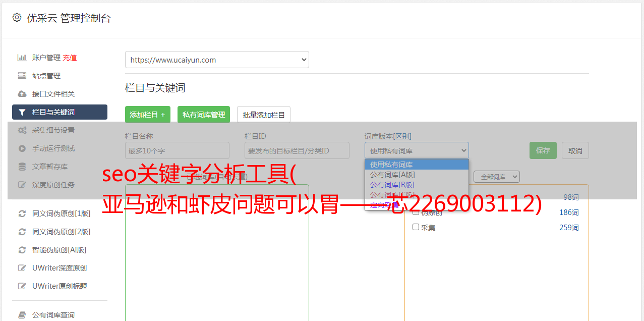Click the 栏目名称 input field
This screenshot has width=644, height=321.
[x=177, y=150]
